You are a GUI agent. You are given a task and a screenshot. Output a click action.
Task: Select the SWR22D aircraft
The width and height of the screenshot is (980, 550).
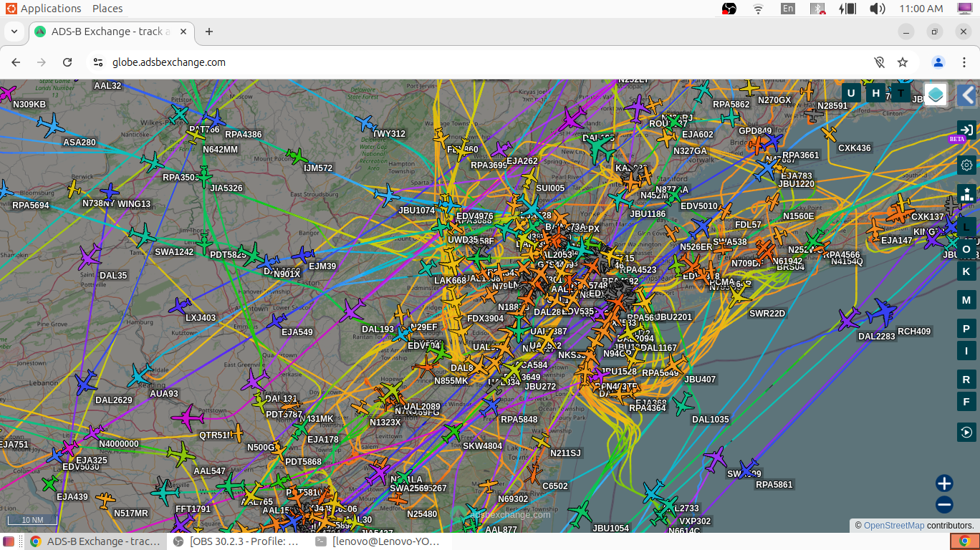(x=739, y=295)
